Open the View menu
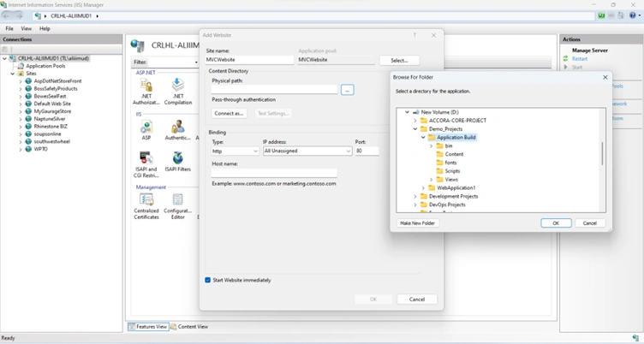Image resolution: width=644 pixels, height=344 pixels. tap(27, 29)
